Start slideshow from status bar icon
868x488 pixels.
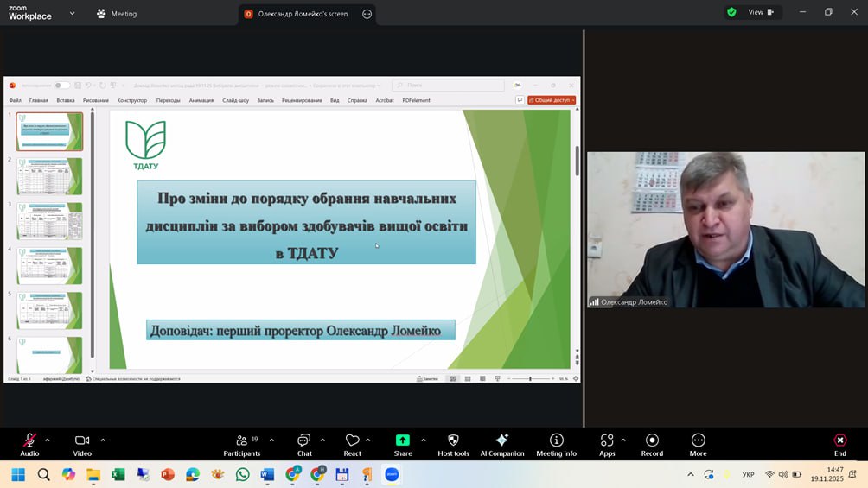tap(498, 379)
